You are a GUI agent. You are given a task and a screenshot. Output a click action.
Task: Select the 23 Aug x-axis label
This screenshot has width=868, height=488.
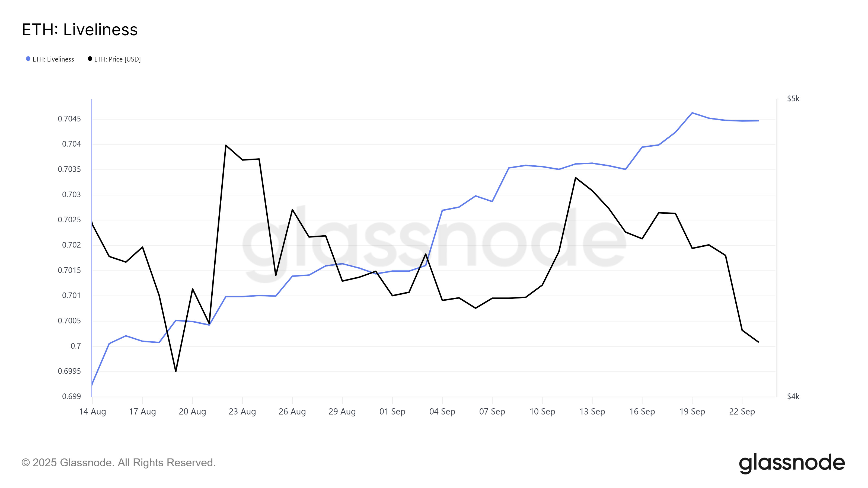click(x=242, y=412)
